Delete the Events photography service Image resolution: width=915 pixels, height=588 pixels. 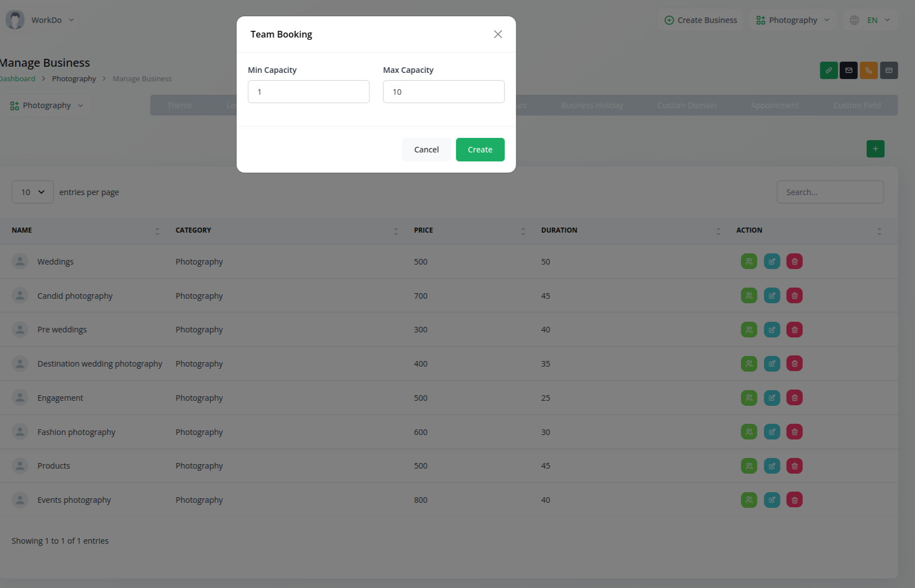pos(794,500)
